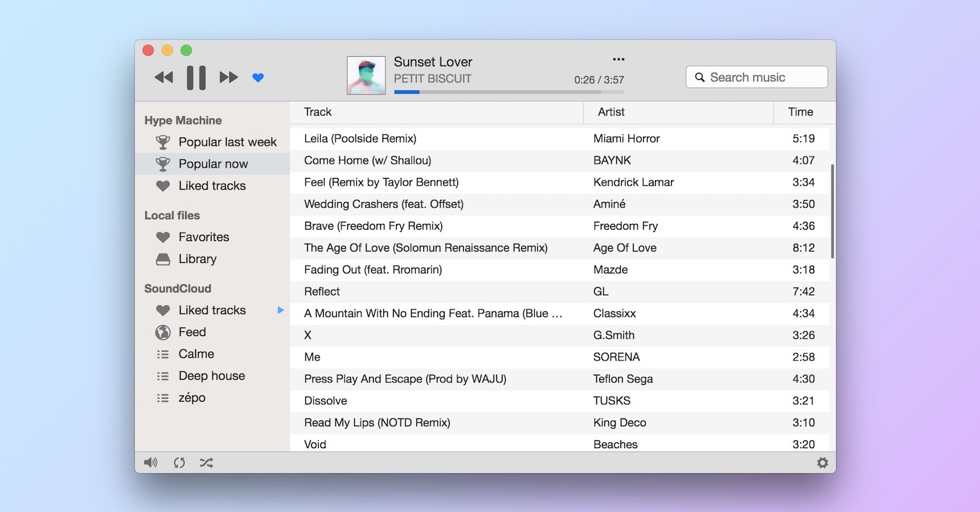Pause the currently playing track

pos(196,78)
